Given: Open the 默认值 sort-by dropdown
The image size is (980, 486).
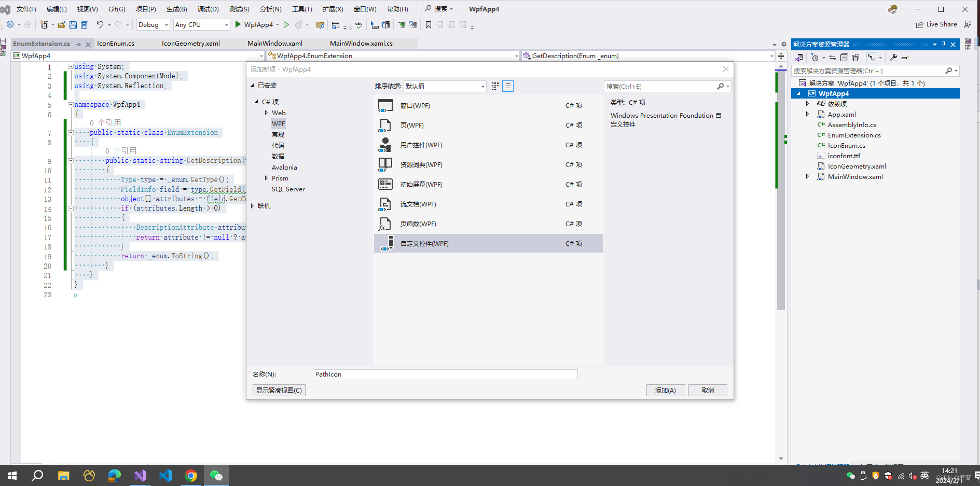Looking at the screenshot, I should 445,86.
